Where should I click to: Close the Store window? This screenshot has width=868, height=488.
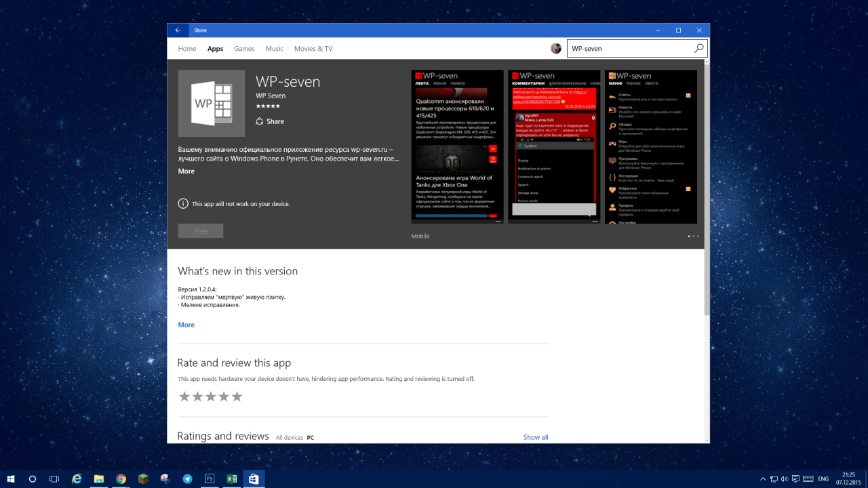(x=699, y=30)
